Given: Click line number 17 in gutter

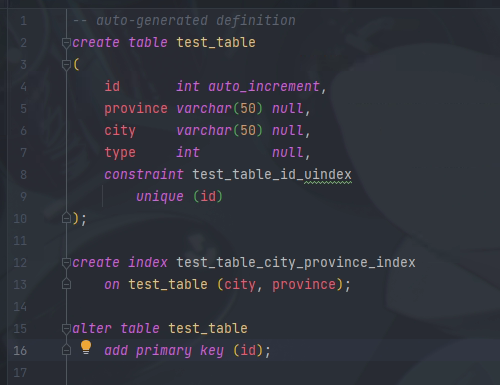Looking at the screenshot, I should pyautogui.click(x=20, y=372).
